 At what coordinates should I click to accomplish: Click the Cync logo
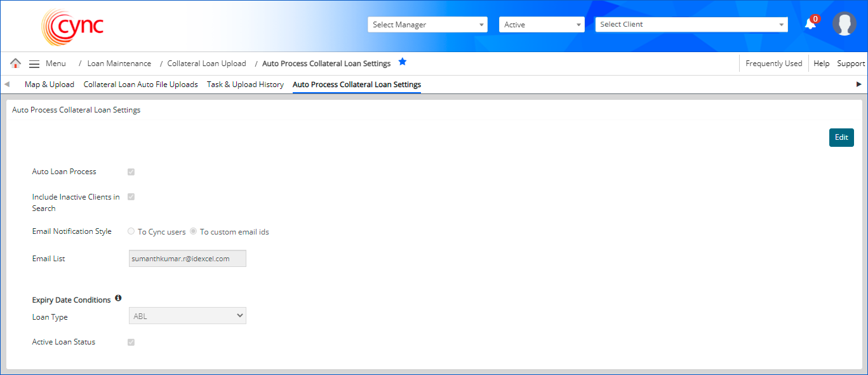click(x=72, y=27)
